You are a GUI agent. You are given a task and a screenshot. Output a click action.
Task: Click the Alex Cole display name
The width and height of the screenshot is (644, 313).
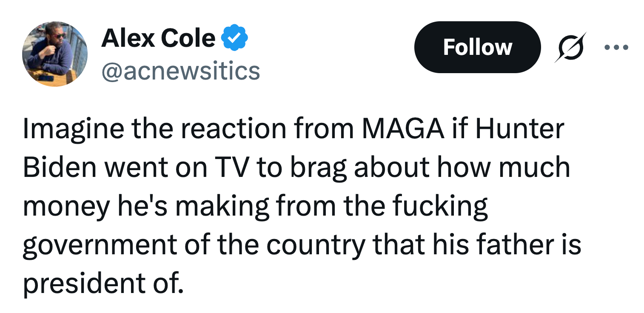(158, 39)
